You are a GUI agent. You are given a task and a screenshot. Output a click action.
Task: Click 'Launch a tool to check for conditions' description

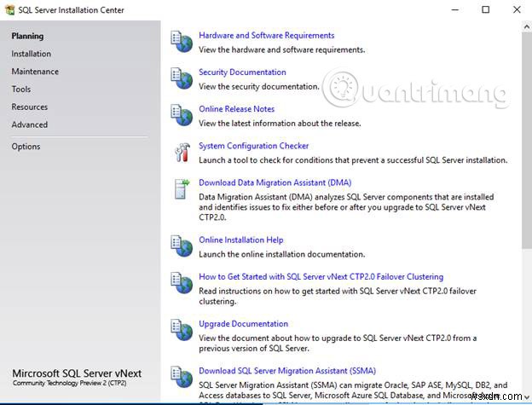(x=353, y=160)
